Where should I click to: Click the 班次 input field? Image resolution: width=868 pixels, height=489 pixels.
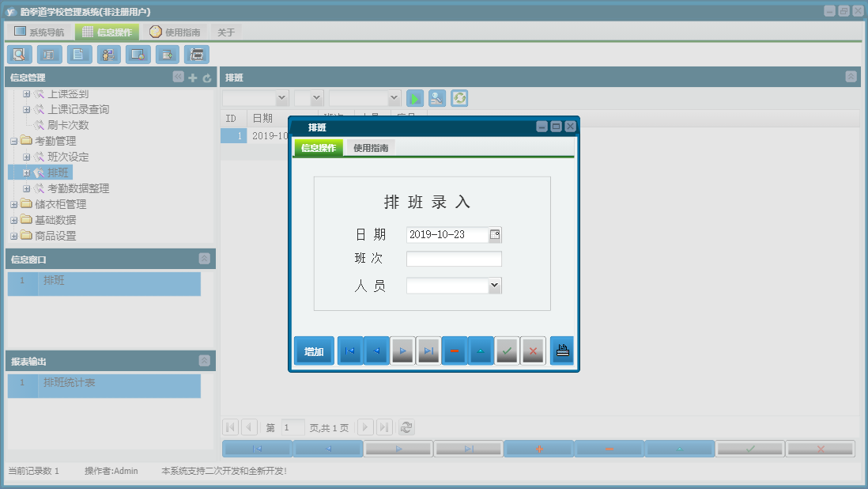point(454,259)
